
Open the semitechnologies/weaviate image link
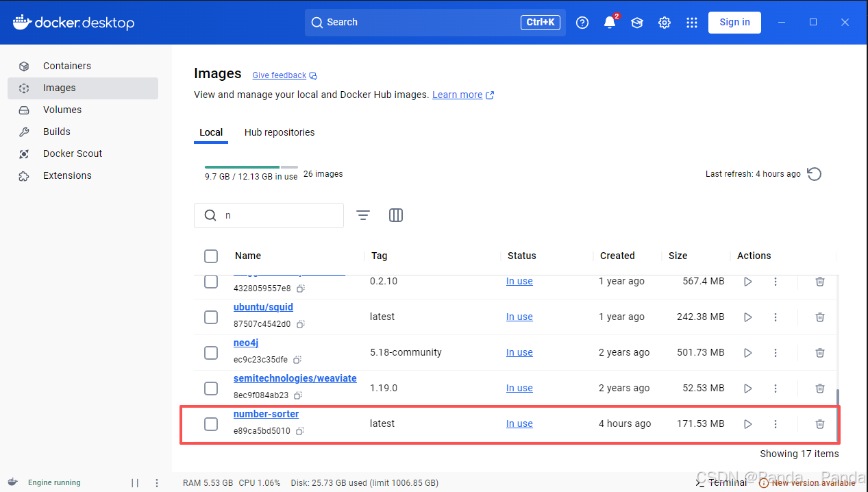295,378
